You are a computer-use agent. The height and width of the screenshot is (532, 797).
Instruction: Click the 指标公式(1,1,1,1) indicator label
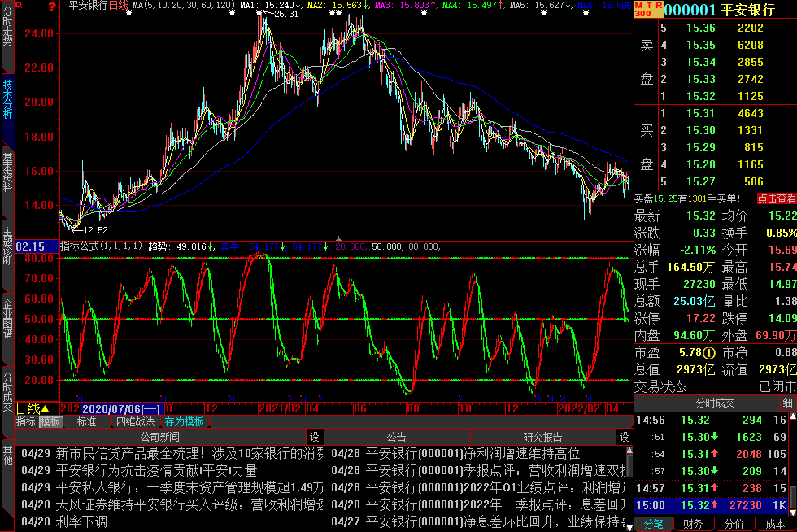tap(101, 246)
